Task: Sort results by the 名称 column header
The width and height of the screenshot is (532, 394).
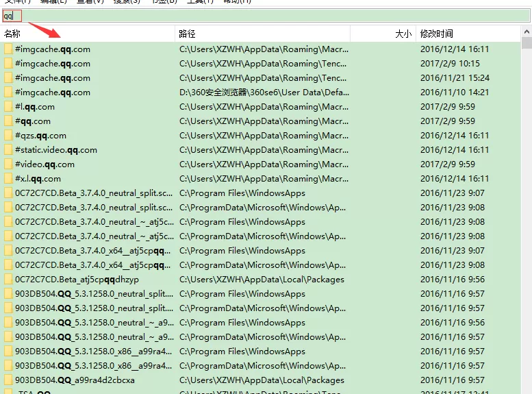Action: tap(88, 34)
